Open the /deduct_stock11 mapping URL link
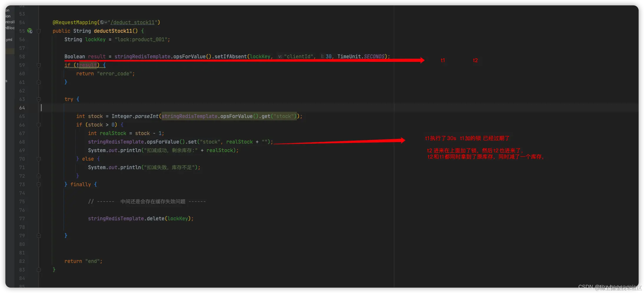This screenshot has width=644, height=293. (x=133, y=22)
